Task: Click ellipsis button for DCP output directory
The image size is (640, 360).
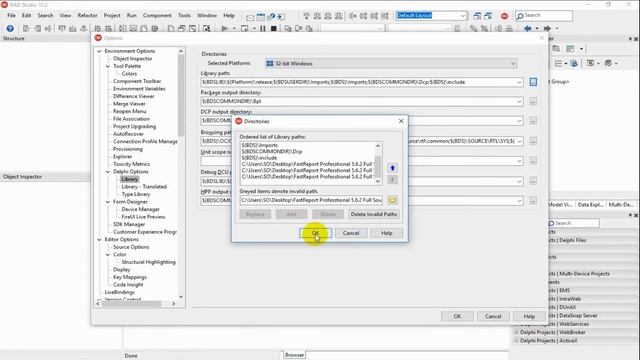Action: click(x=533, y=121)
